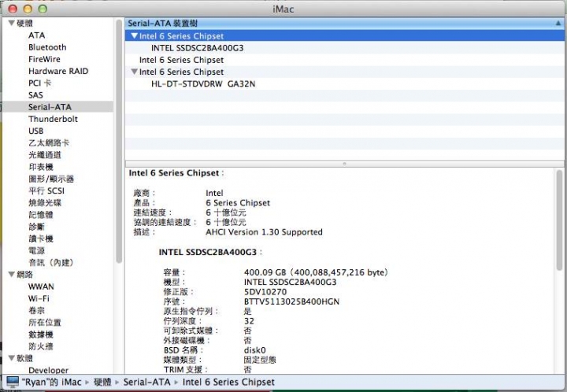Viewport: 567px width, 392px height.
Task: Select 電源 in the sidebar
Action: pos(36,250)
